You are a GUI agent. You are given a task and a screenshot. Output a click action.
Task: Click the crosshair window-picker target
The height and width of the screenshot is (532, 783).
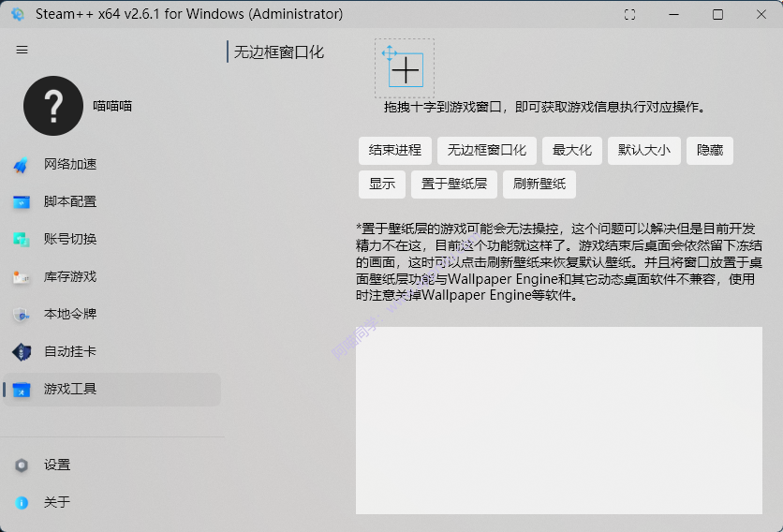coord(405,68)
